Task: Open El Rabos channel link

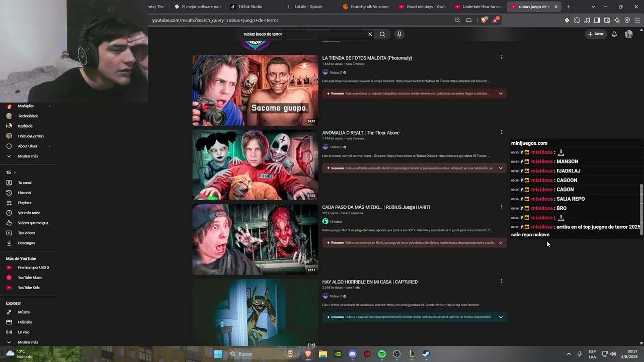Action: coord(336,222)
